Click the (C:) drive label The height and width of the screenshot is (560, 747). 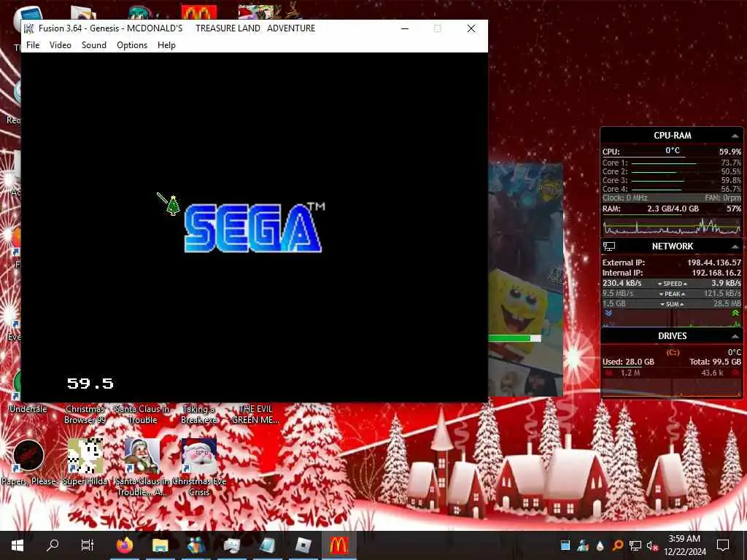[673, 352]
